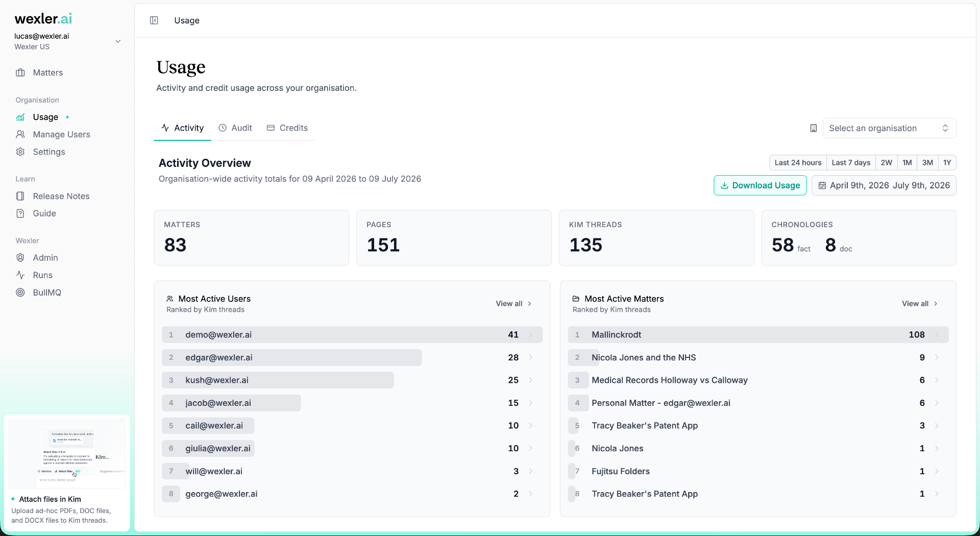Expand Nicola Jones and the NHS chevron

click(937, 357)
